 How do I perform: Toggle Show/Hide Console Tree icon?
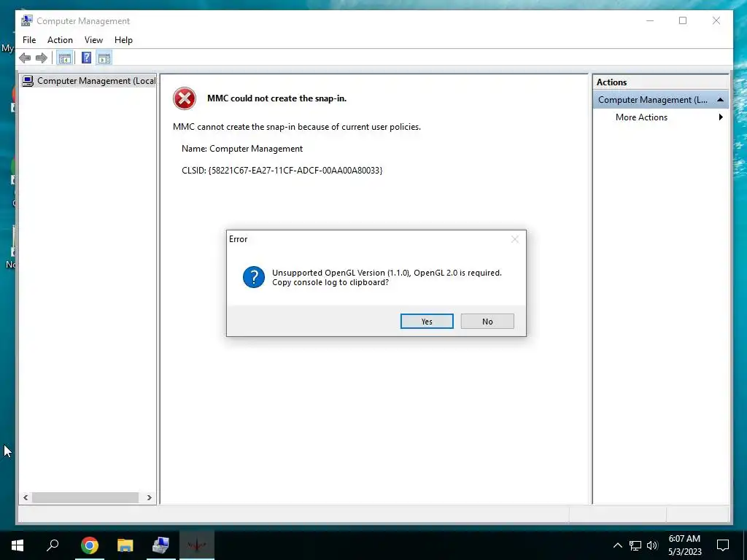[64, 58]
